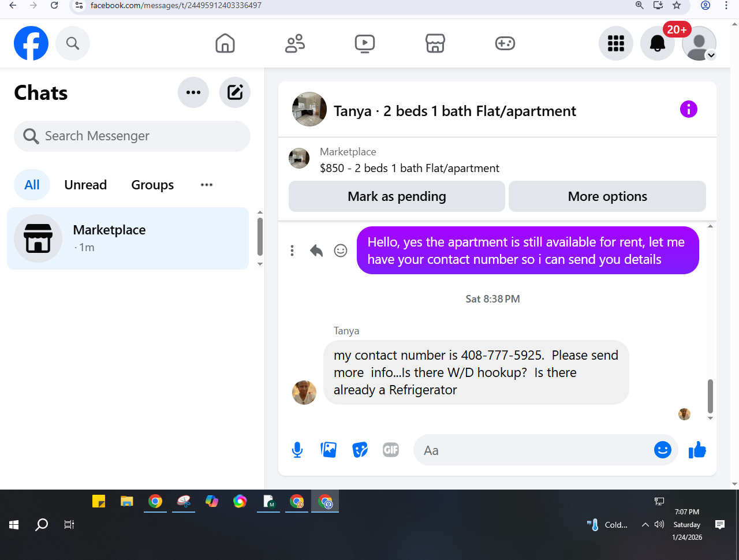Attach a photo with the image icon
Screen dimensions: 739x560
point(329,450)
